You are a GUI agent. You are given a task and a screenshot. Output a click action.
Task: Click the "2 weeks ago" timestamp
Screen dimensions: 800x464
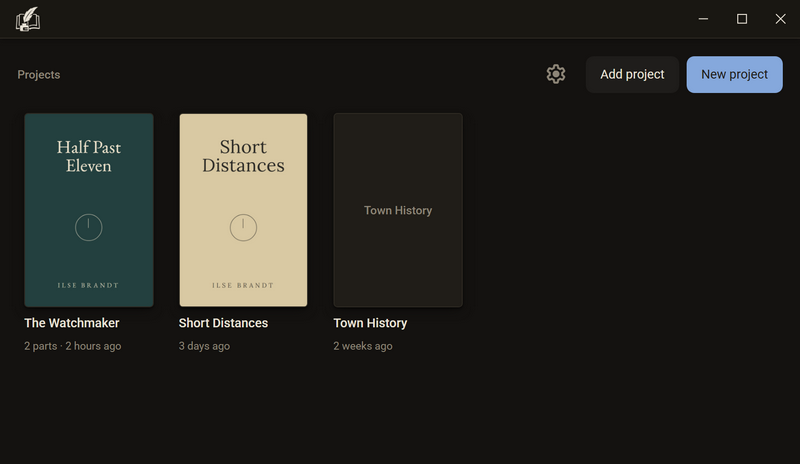point(363,346)
